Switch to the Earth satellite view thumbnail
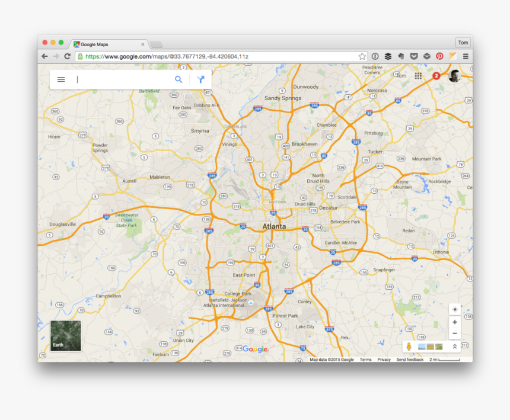 [x=66, y=335]
